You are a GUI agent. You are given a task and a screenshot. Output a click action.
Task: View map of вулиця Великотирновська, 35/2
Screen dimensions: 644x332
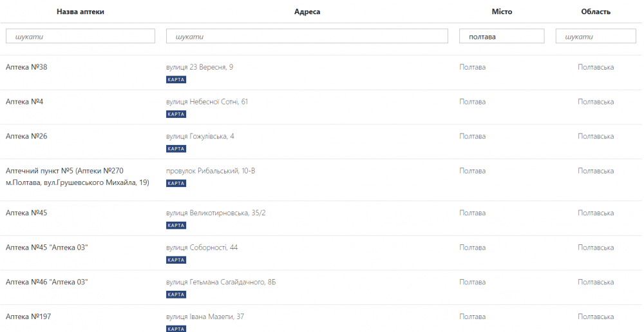[x=176, y=226]
